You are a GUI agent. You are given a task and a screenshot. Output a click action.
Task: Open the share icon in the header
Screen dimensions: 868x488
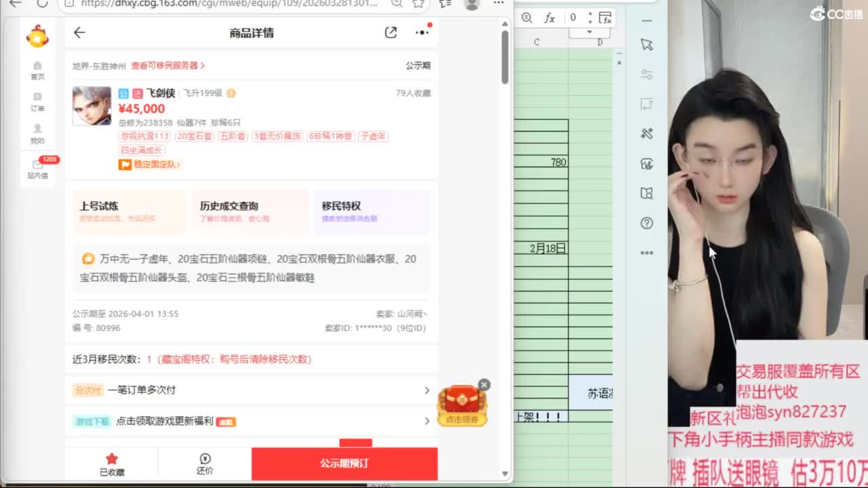391,33
